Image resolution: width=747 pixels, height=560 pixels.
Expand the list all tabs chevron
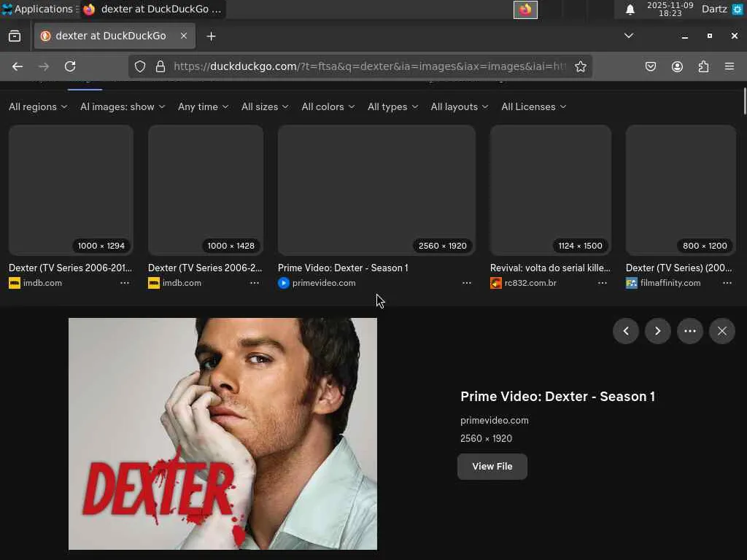[629, 36]
